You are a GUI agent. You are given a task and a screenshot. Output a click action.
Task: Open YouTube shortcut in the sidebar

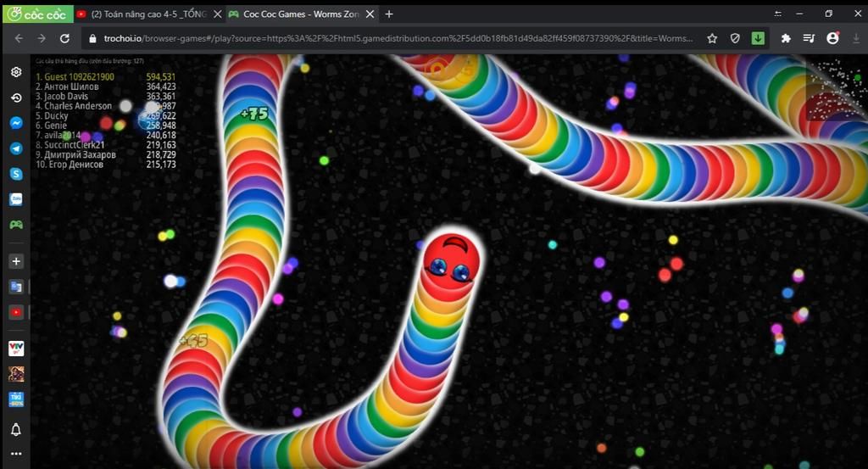tap(16, 312)
